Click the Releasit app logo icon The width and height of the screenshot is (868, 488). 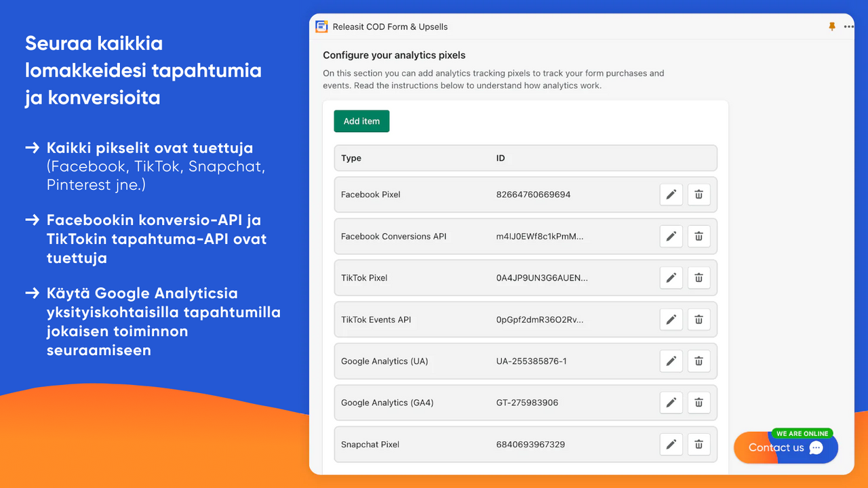pyautogui.click(x=321, y=26)
